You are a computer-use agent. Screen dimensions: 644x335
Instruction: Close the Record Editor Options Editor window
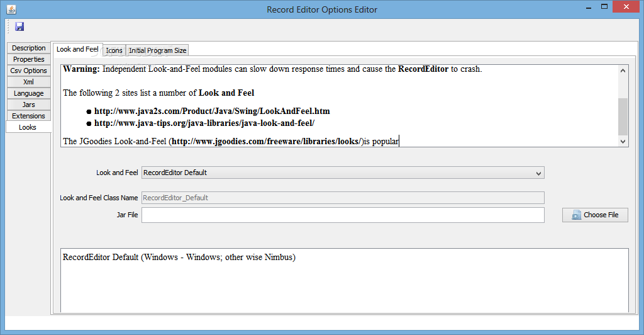[626, 6]
